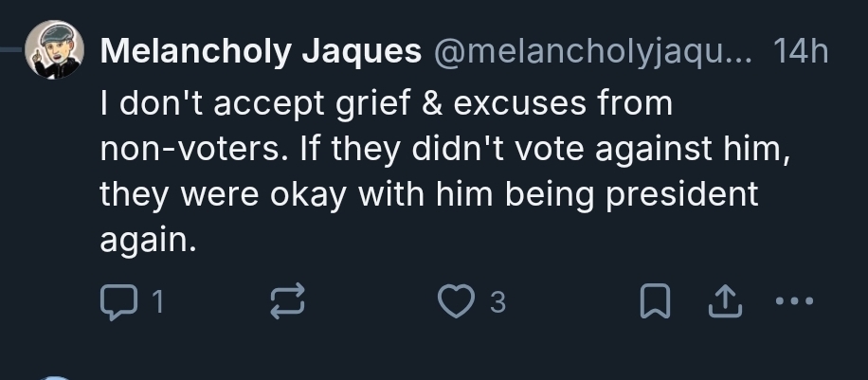868x380 pixels.
Task: Click the reply count of 1
Action: point(157,302)
